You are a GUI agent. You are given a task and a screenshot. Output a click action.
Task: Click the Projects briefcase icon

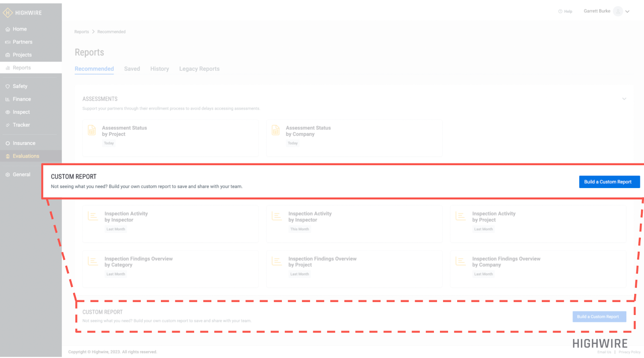(8, 55)
